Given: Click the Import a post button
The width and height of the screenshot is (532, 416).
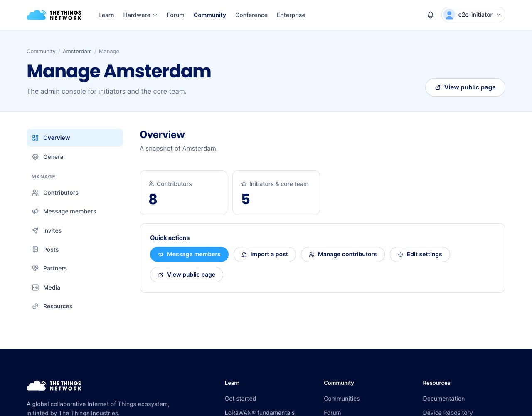Looking at the screenshot, I should point(265,255).
